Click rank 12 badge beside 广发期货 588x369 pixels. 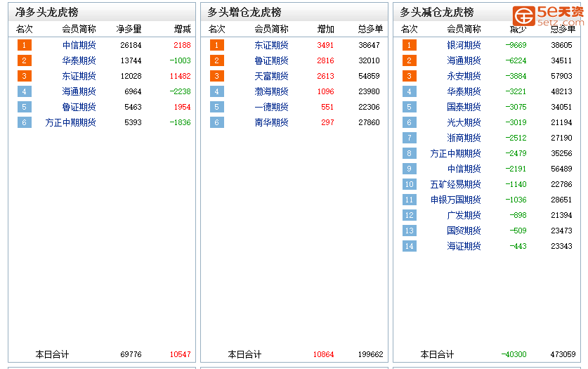pos(409,215)
